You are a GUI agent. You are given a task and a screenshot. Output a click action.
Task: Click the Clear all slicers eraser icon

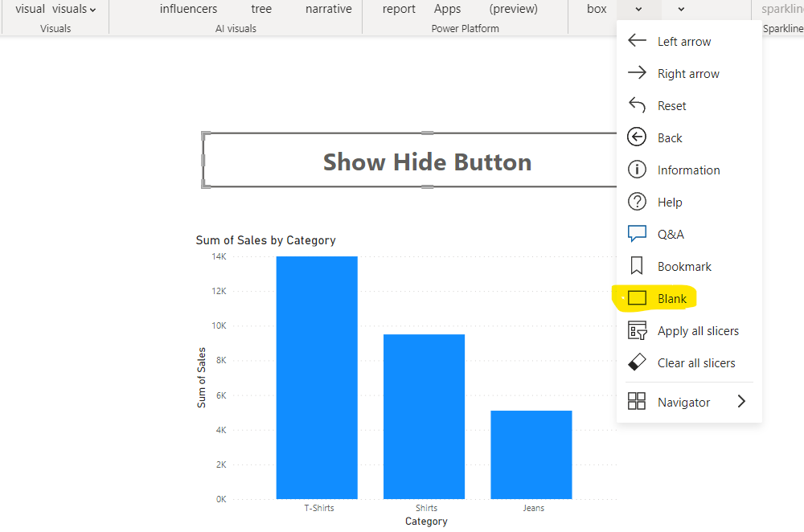[x=637, y=362]
